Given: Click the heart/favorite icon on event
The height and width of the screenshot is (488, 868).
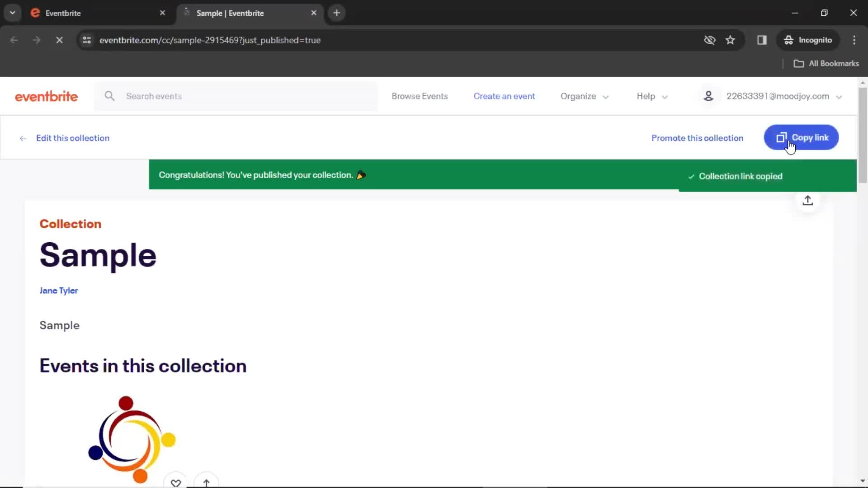Looking at the screenshot, I should pyautogui.click(x=175, y=483).
